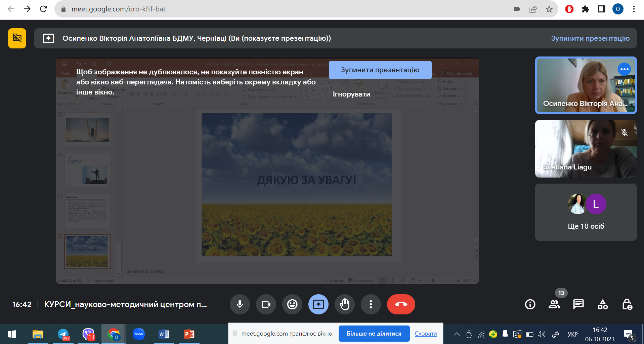This screenshot has width=644, height=344.
Task: Select slide 19 thumbnail in shared PowerPoint
Action: (x=87, y=129)
